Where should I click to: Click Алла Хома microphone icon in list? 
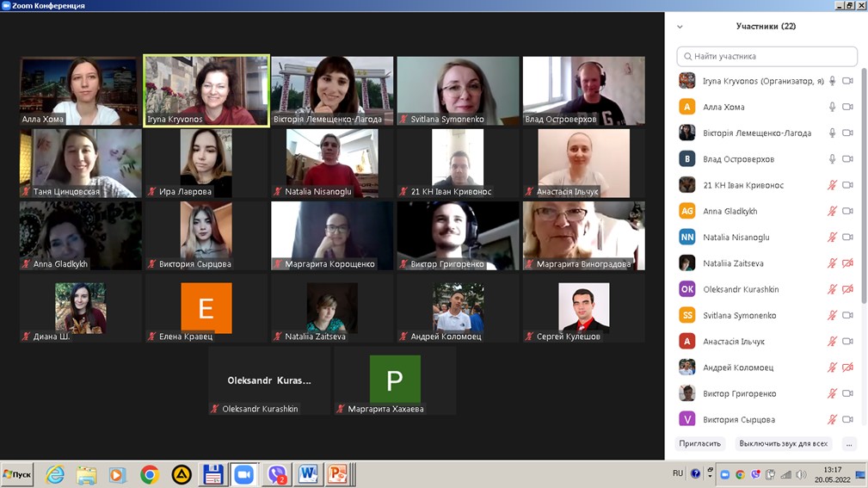832,107
